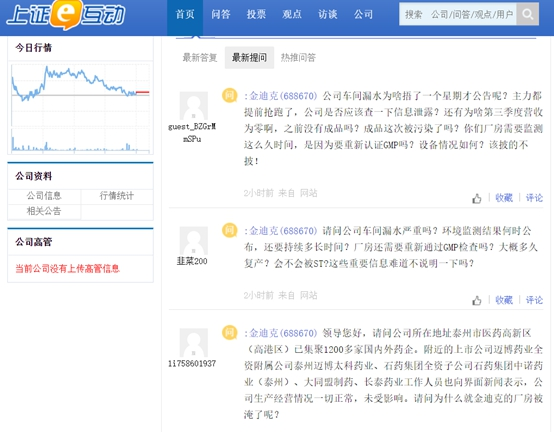Open the 行情统计 link
The image size is (554, 432).
[x=117, y=196]
